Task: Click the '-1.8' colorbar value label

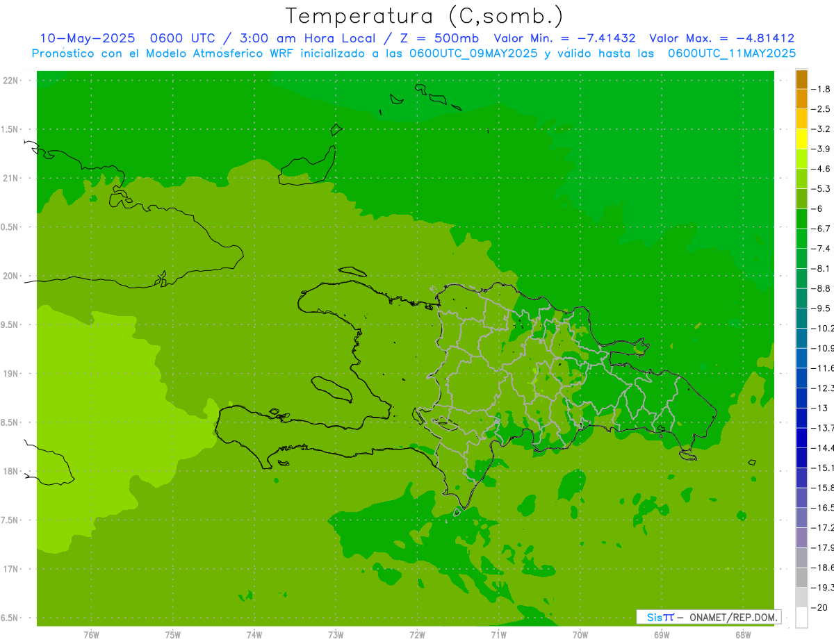Action: (821, 89)
